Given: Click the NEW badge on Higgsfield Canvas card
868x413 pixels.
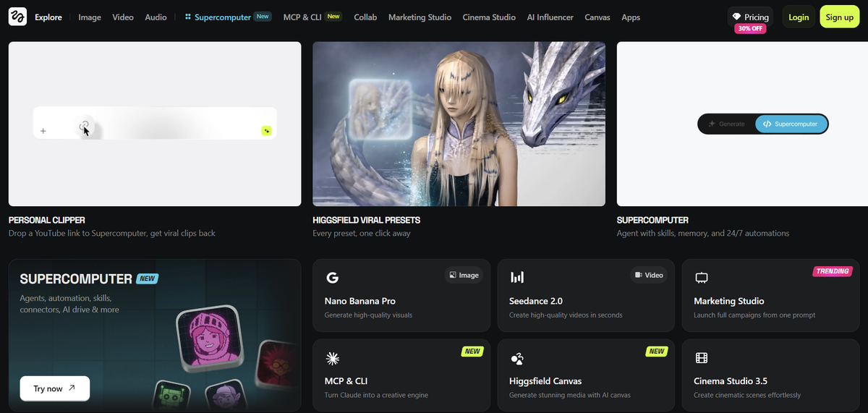Looking at the screenshot, I should tap(656, 352).
